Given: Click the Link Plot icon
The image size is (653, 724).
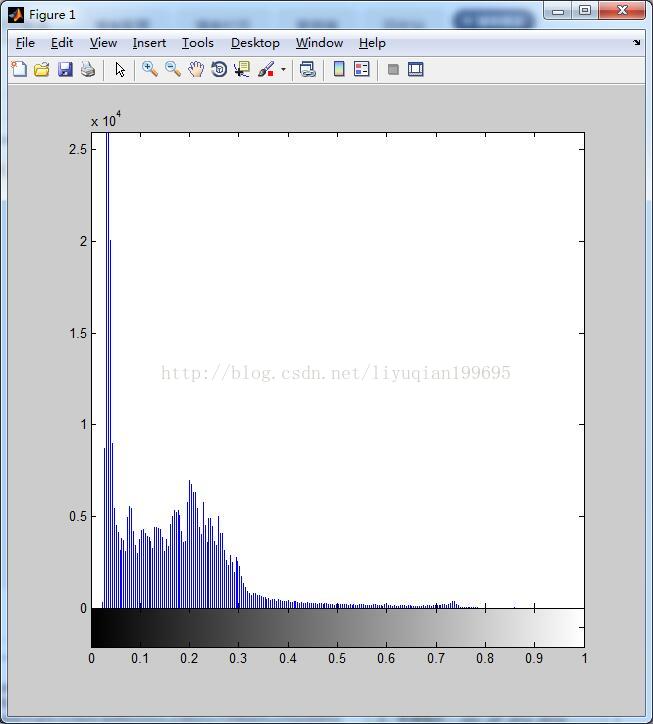Looking at the screenshot, I should coord(308,69).
